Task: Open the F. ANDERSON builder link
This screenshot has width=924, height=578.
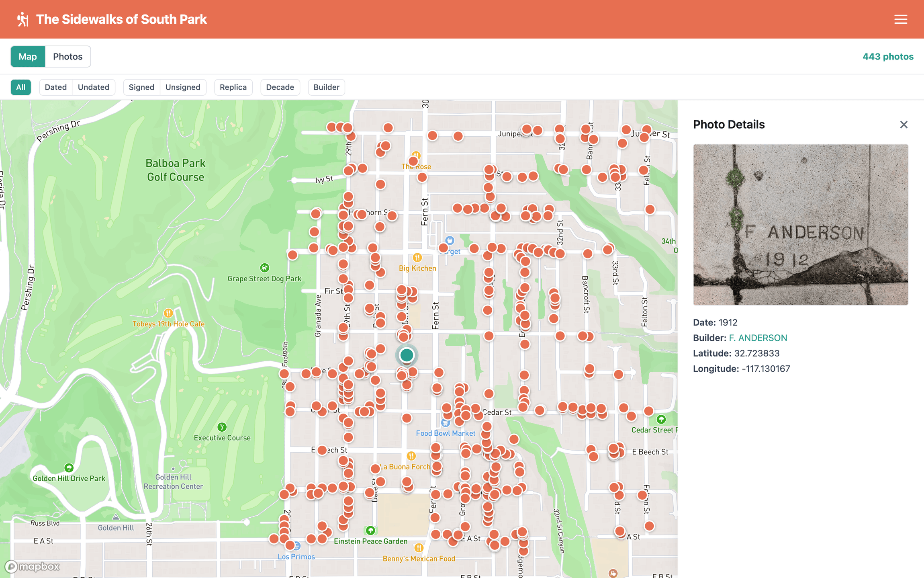Action: 758,338
